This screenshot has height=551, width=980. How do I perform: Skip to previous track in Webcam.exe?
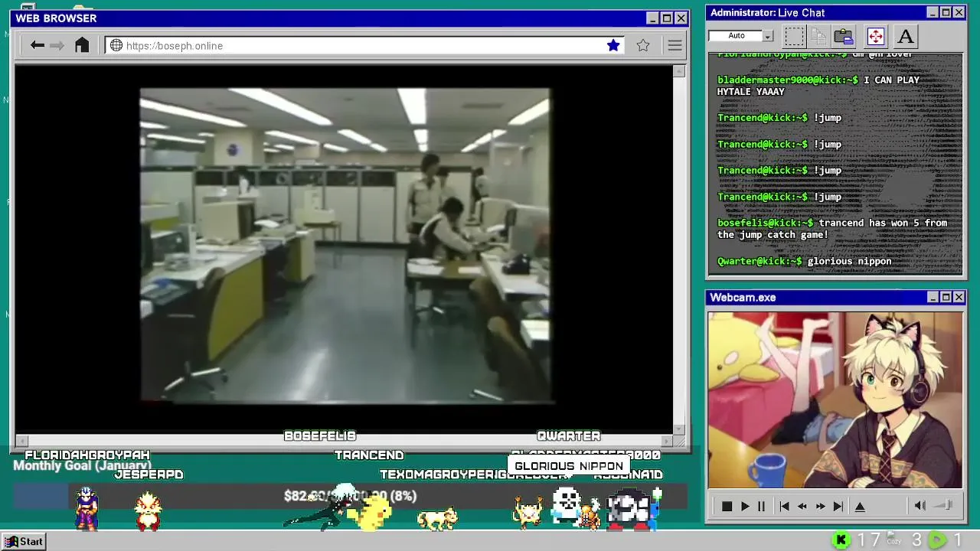[784, 506]
